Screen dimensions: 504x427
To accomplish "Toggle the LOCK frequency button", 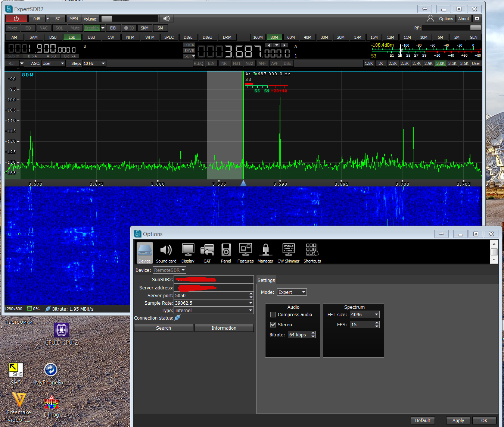I will click(x=189, y=45).
